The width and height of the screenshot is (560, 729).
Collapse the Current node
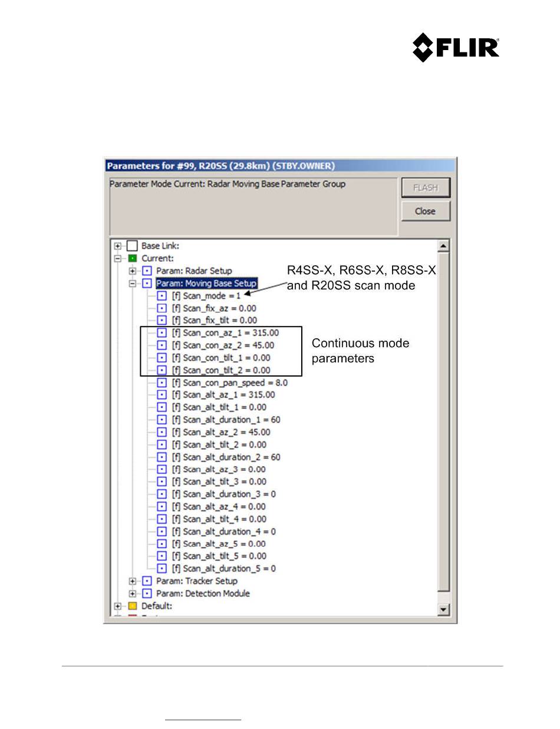[118, 259]
